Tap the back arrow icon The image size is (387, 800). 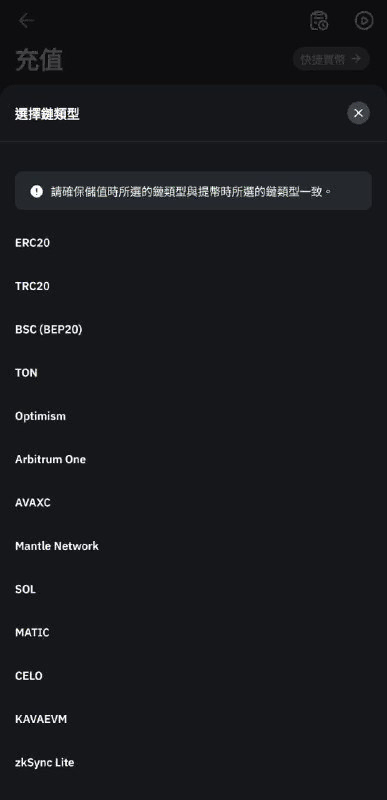26,20
